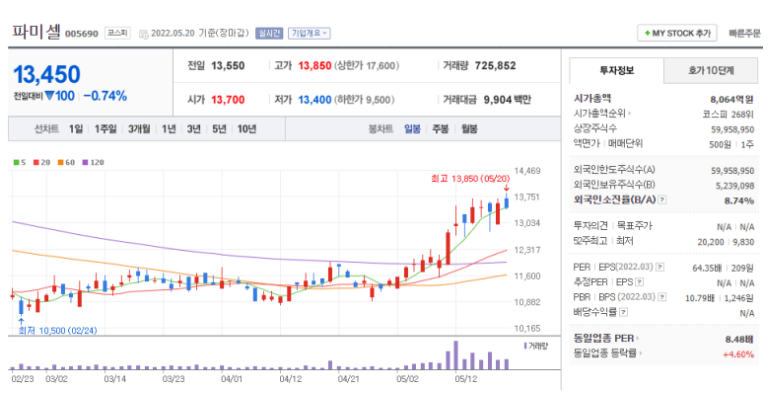
Task: Click the 64.35배 PER value
Action: (x=707, y=268)
